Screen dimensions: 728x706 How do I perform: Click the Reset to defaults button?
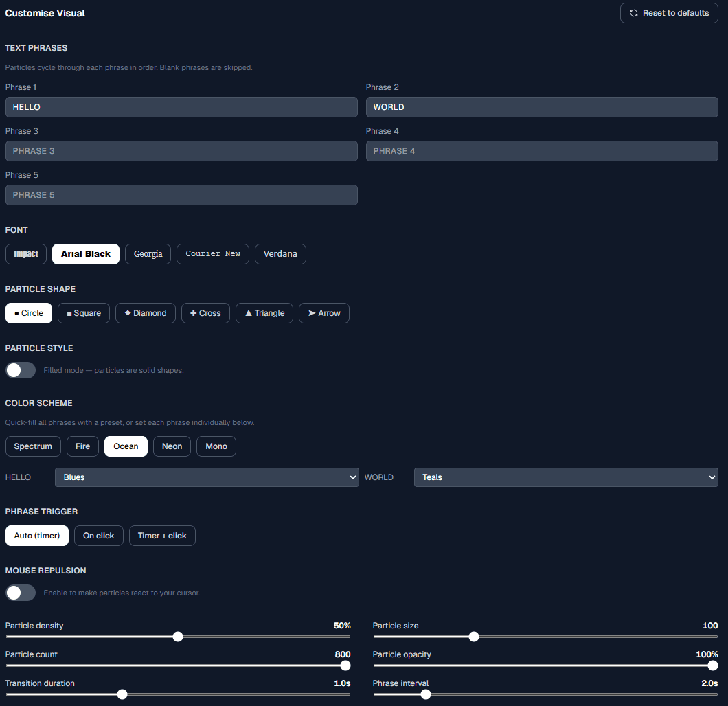[668, 13]
